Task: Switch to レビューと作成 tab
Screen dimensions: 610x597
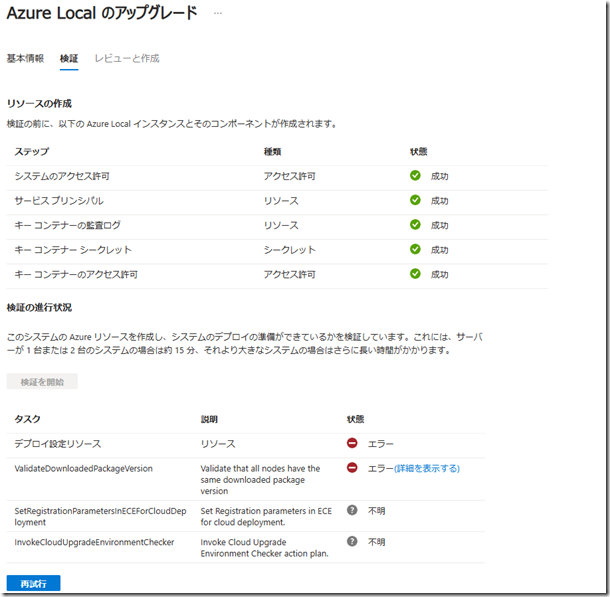Action: 127,58
